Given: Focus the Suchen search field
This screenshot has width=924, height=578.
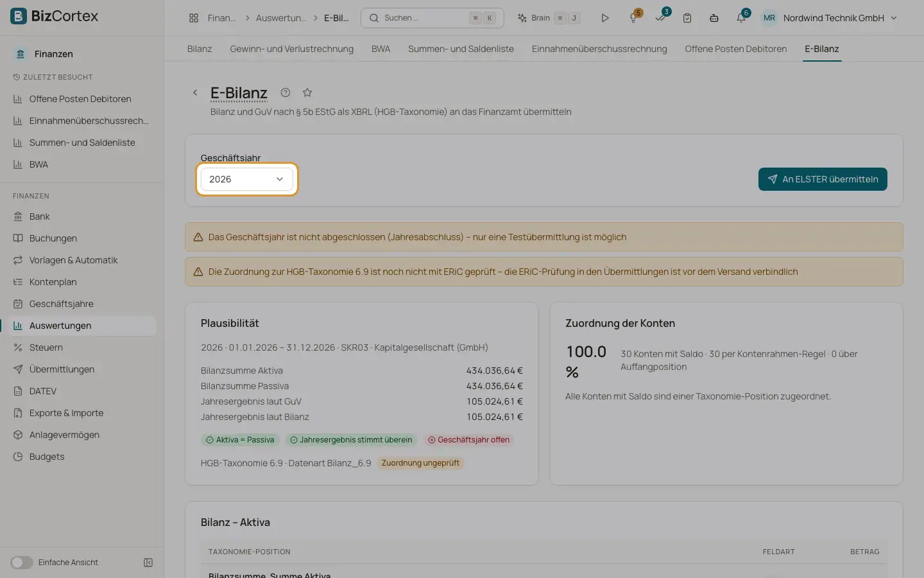Looking at the screenshot, I should [432, 18].
